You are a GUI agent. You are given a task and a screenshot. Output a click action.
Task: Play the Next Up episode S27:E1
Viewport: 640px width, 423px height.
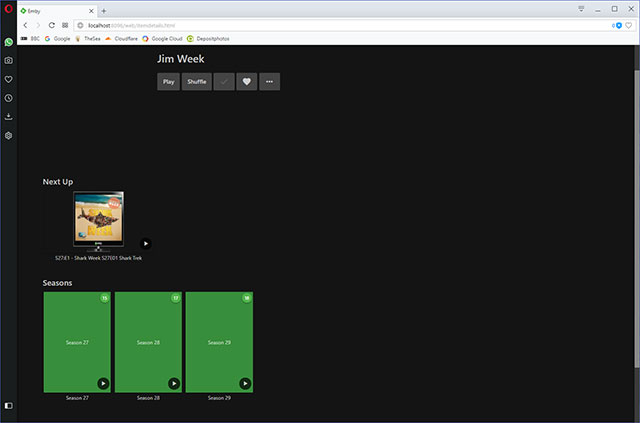[146, 243]
